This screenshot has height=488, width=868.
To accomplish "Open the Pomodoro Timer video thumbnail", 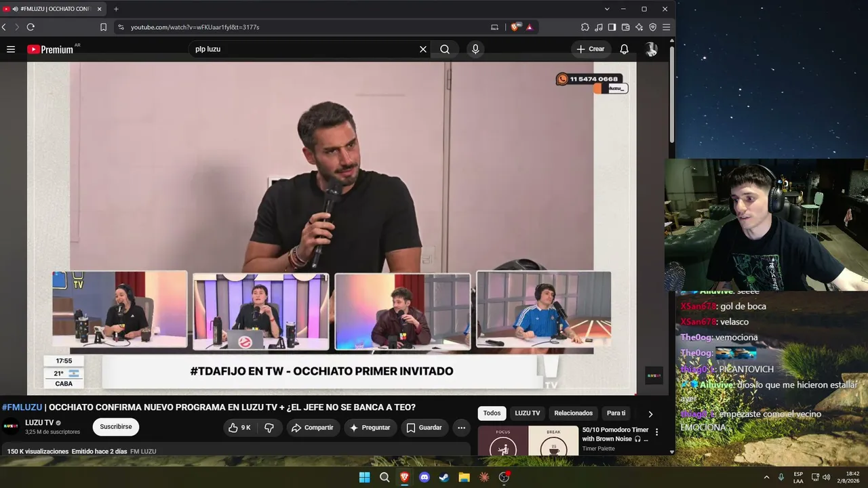I will 528,441.
